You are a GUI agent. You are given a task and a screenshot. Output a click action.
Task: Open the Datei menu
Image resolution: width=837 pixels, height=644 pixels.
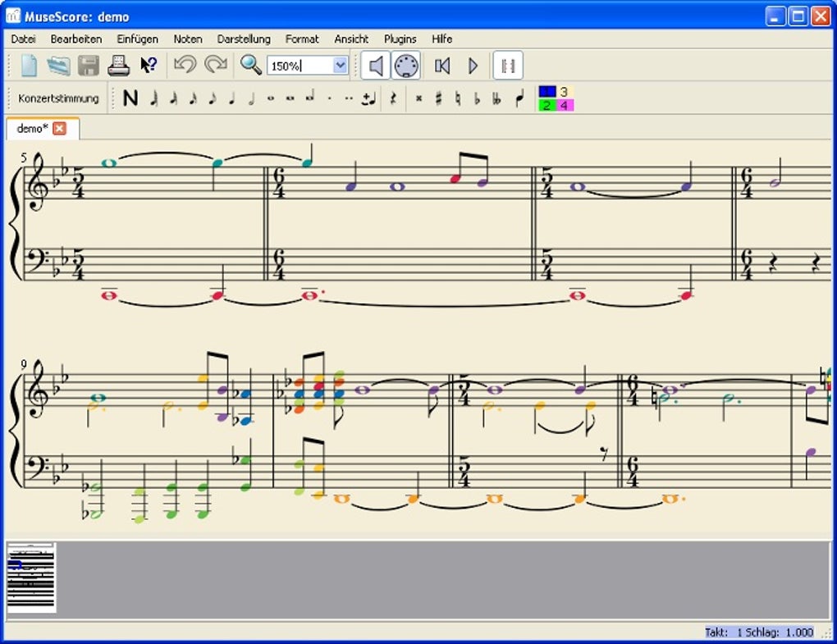pos(24,39)
